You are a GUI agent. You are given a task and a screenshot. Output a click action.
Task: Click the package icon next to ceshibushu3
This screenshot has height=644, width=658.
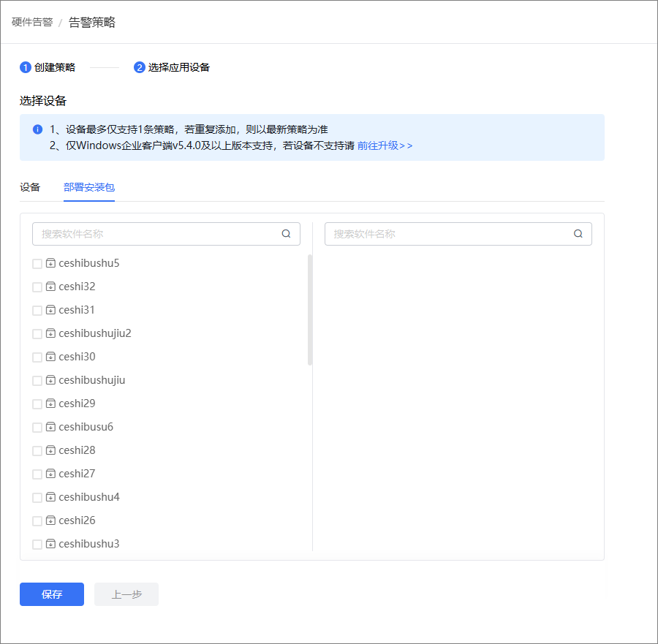point(50,544)
